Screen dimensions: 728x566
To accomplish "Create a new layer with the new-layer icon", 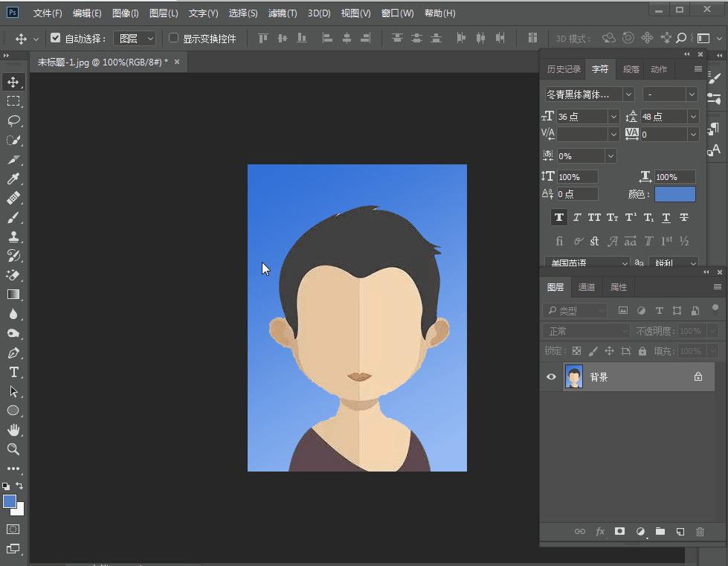I will (680, 532).
